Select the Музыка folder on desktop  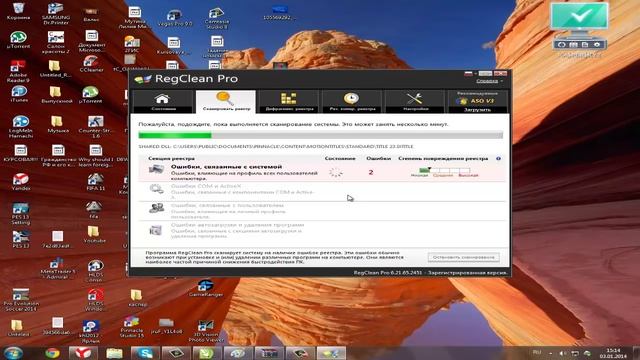tap(57, 124)
